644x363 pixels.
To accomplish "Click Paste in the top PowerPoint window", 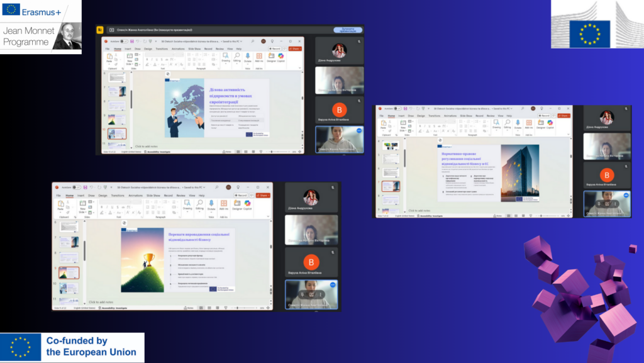I will [109, 59].
